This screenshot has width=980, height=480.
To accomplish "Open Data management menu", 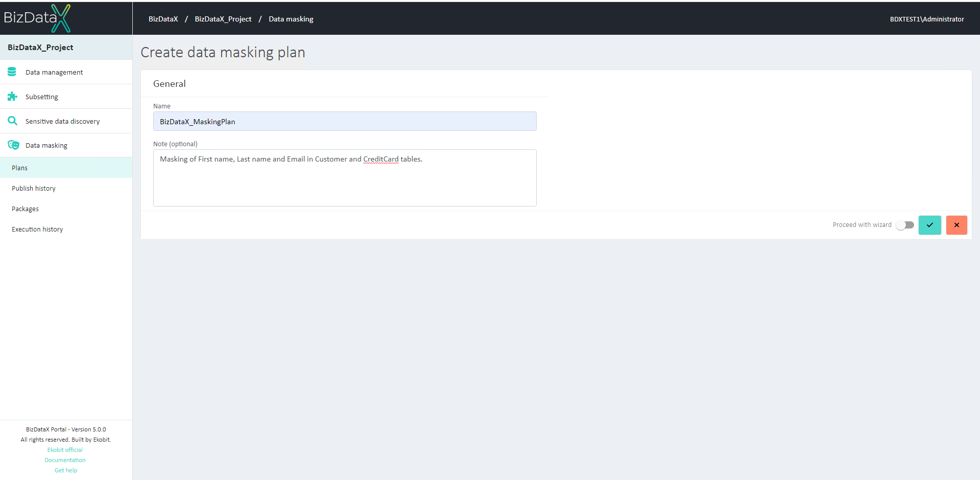I will click(x=66, y=72).
